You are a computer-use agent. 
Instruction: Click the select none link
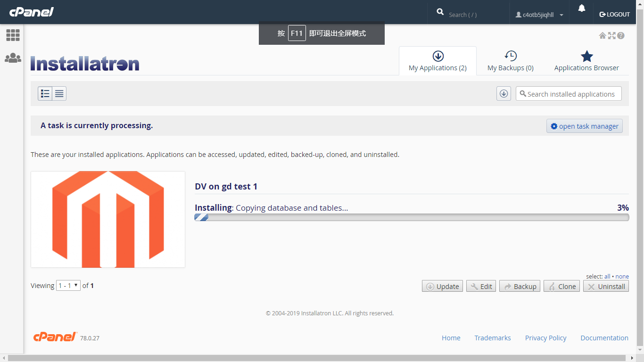click(x=622, y=277)
